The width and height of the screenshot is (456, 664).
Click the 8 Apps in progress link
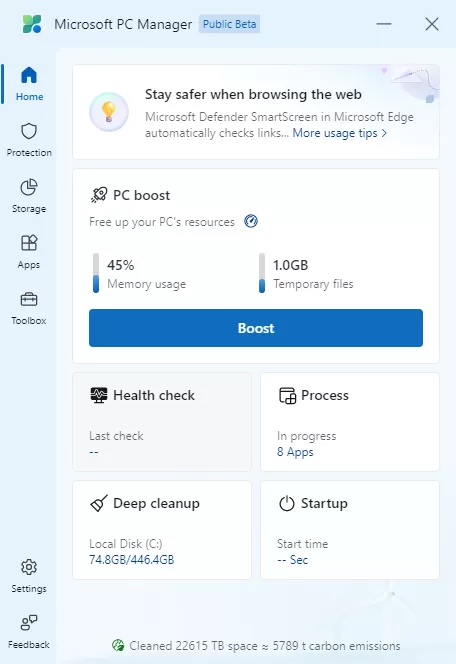pyautogui.click(x=295, y=452)
